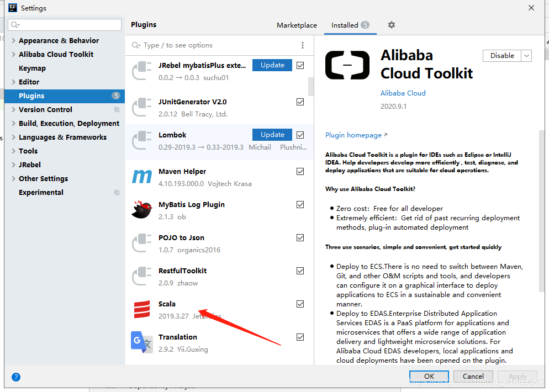Viewport: 549px width, 392px height.
Task: Click the IntelliJ logo in title bar
Action: (13, 8)
